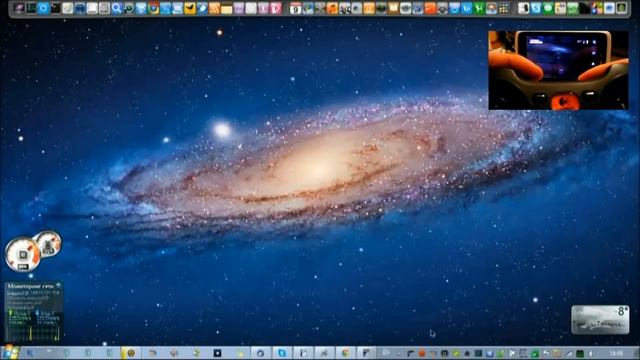Image resolution: width=640 pixels, height=360 pixels.
Task: Click the speaker volume tray icon
Action: [591, 353]
